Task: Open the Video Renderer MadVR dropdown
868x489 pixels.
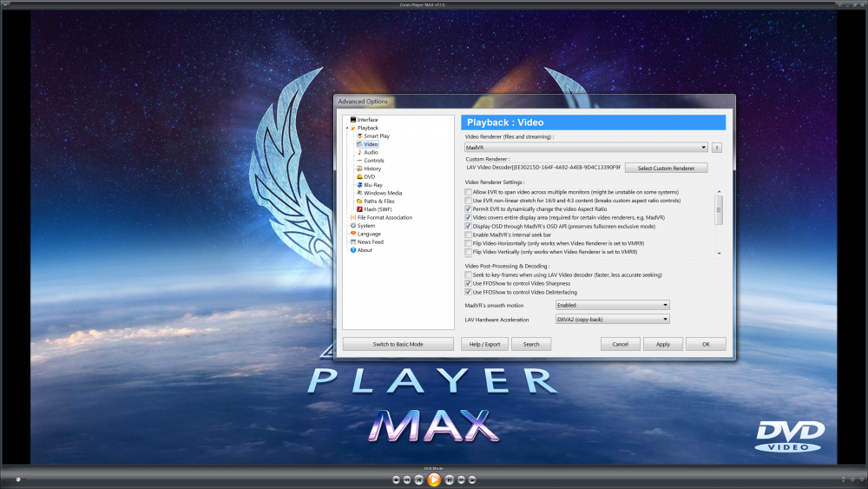Action: (x=586, y=148)
